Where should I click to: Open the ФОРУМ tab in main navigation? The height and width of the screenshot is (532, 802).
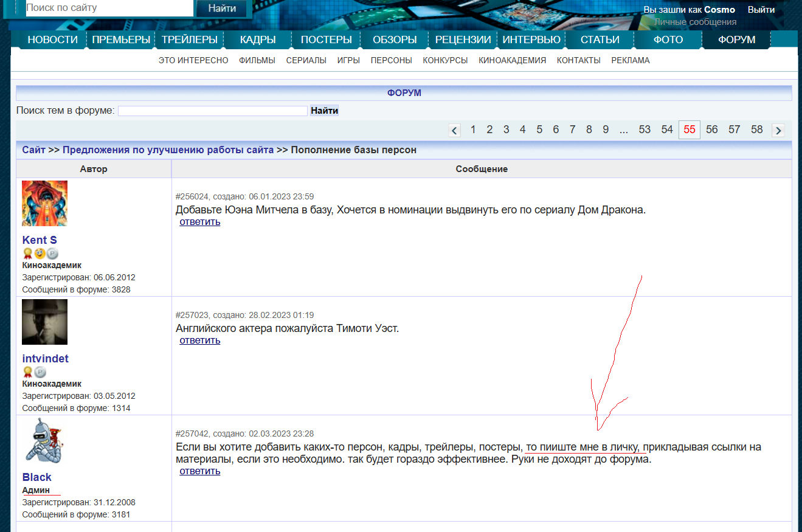click(736, 40)
